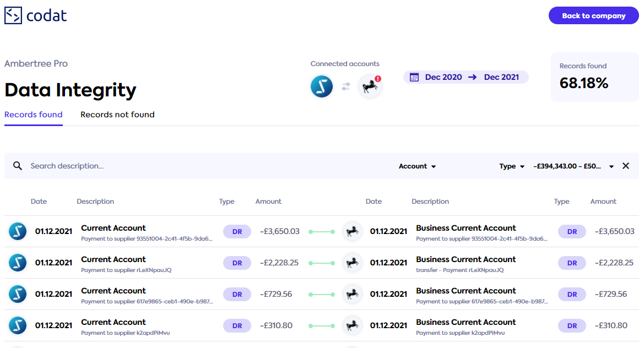Click Sage icon in the -£3,650.03 row
644x348 pixels.
tap(18, 231)
